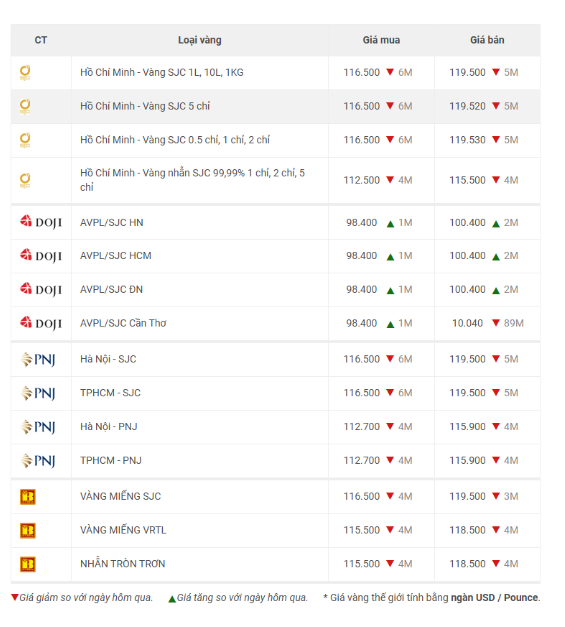Click SJC logo in the Vàng nhẫn 99,99% row
Image resolution: width=565 pixels, height=627 pixels.
coord(25,181)
